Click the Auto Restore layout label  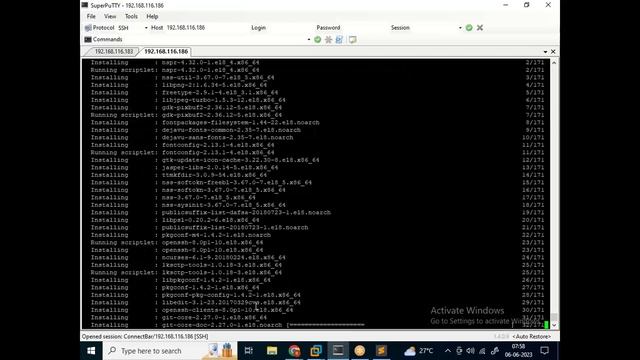tap(532, 336)
